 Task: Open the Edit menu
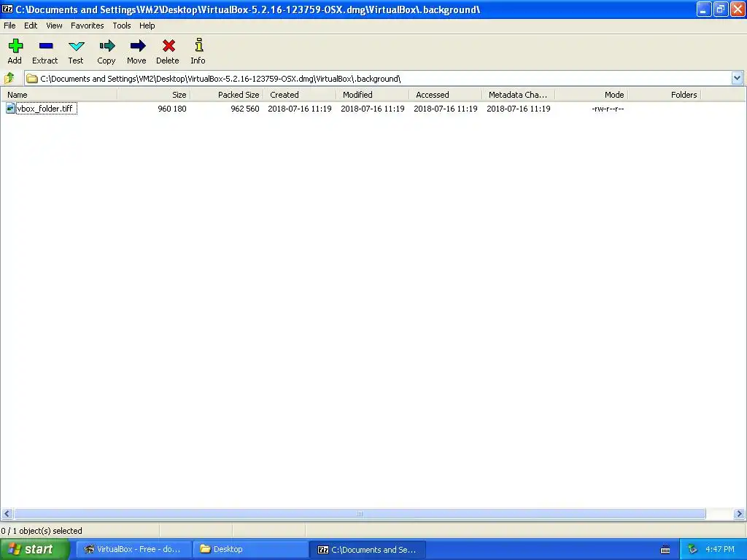(31, 26)
